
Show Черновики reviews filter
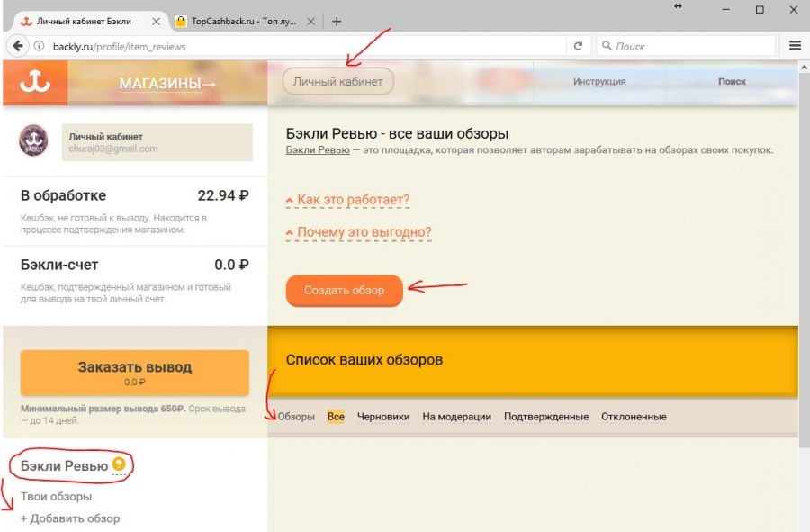[x=383, y=416]
